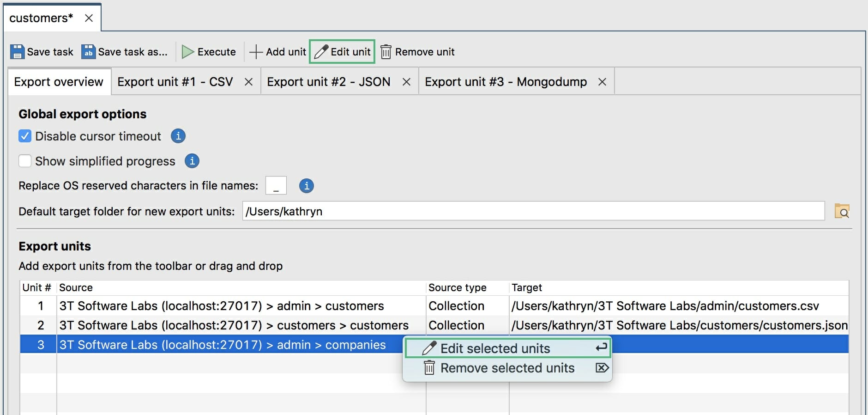The height and width of the screenshot is (415, 868).
Task: Click the Add unit plus icon
Action: (256, 52)
